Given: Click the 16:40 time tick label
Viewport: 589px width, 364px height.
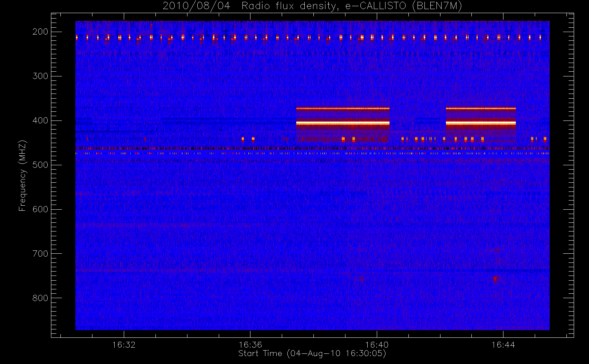Looking at the screenshot, I should 377,345.
